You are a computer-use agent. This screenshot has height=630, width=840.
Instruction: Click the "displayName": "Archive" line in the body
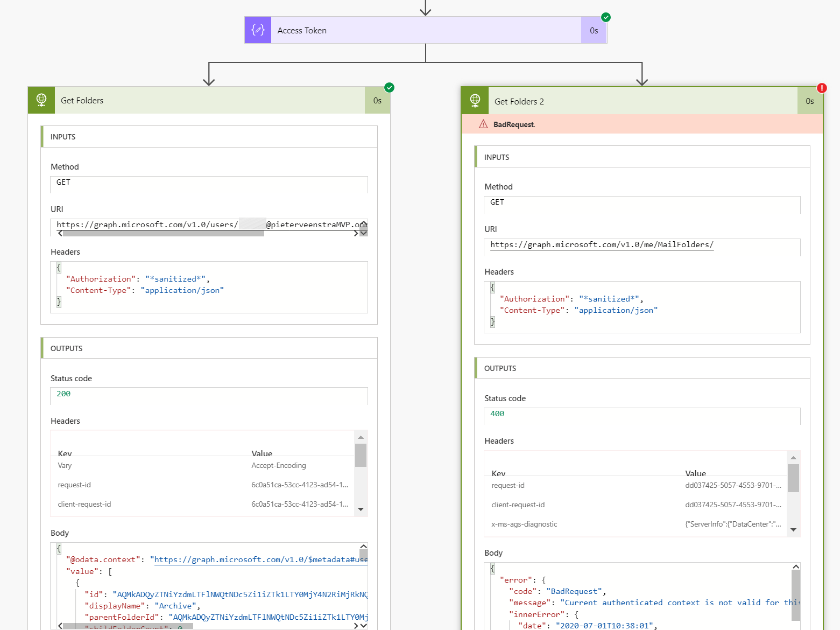pos(142,606)
